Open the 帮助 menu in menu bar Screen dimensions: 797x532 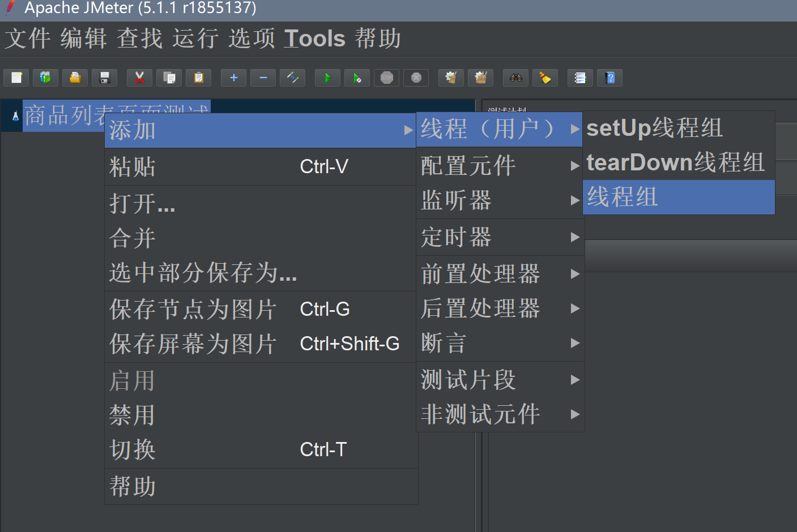[x=378, y=38]
